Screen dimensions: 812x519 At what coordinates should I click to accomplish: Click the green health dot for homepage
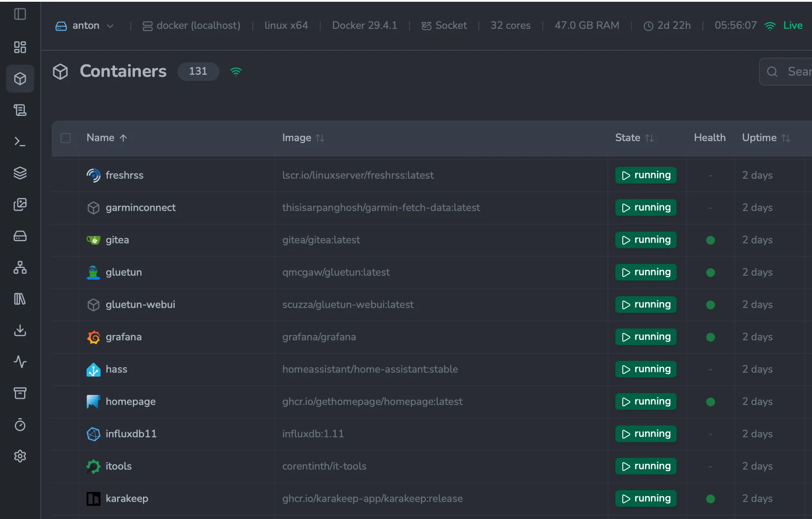coord(711,402)
